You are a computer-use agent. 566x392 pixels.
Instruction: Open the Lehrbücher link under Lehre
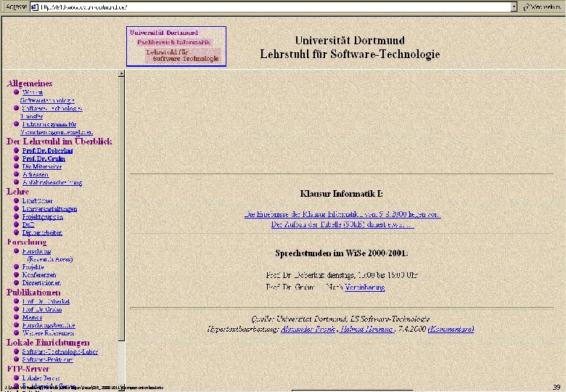click(37, 200)
